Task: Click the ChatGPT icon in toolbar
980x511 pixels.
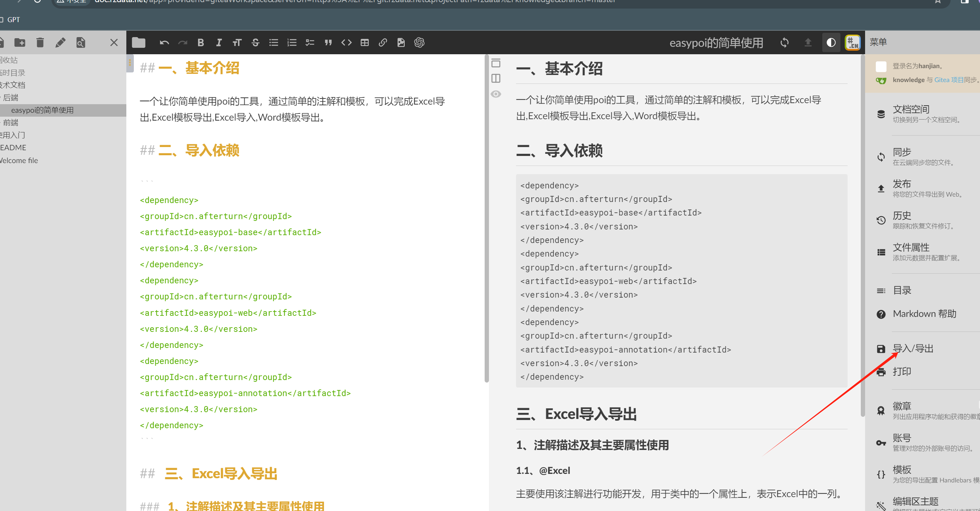Action: (419, 42)
